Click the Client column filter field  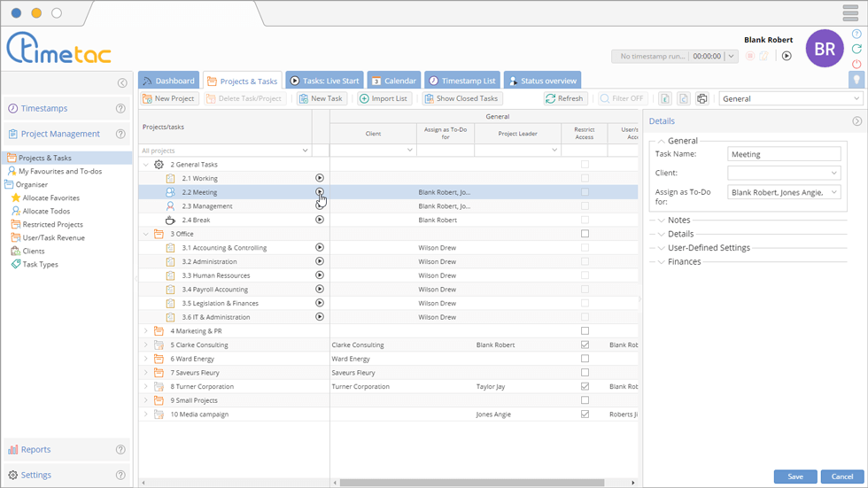(373, 150)
